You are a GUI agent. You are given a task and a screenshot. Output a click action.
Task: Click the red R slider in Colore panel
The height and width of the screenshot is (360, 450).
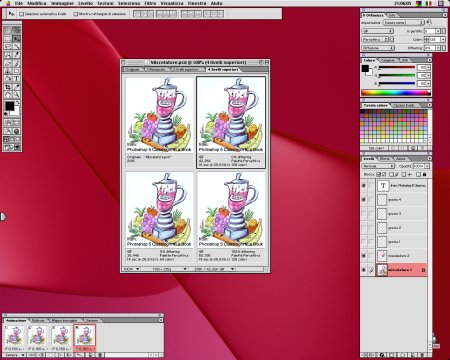pyautogui.click(x=397, y=67)
